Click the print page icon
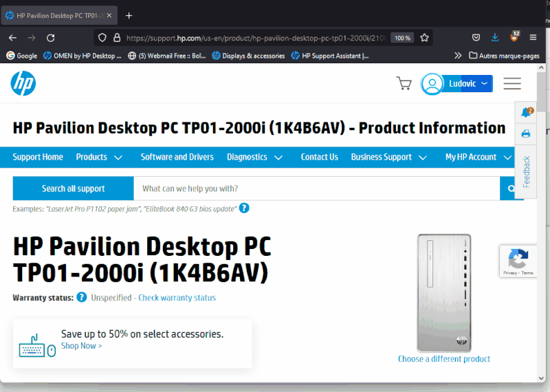Screen dimensions: 550x392 (x=526, y=133)
